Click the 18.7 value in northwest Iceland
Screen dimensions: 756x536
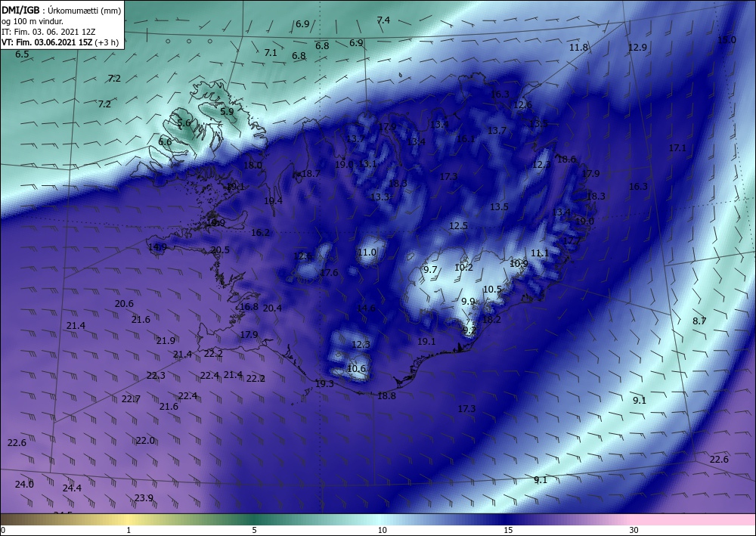point(311,174)
